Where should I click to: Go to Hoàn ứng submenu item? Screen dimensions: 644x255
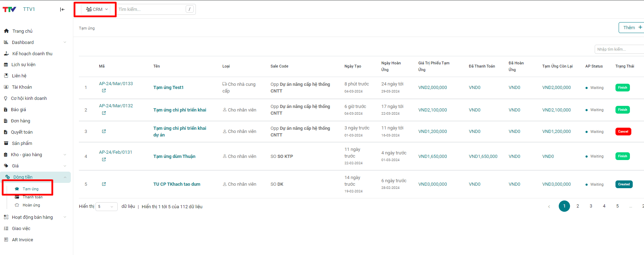(x=31, y=205)
